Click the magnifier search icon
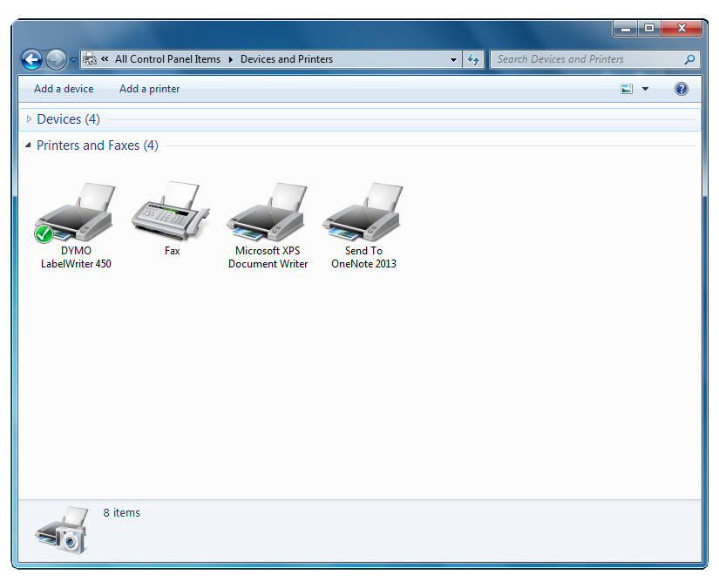Image resolution: width=719 pixels, height=588 pixels. [x=689, y=59]
